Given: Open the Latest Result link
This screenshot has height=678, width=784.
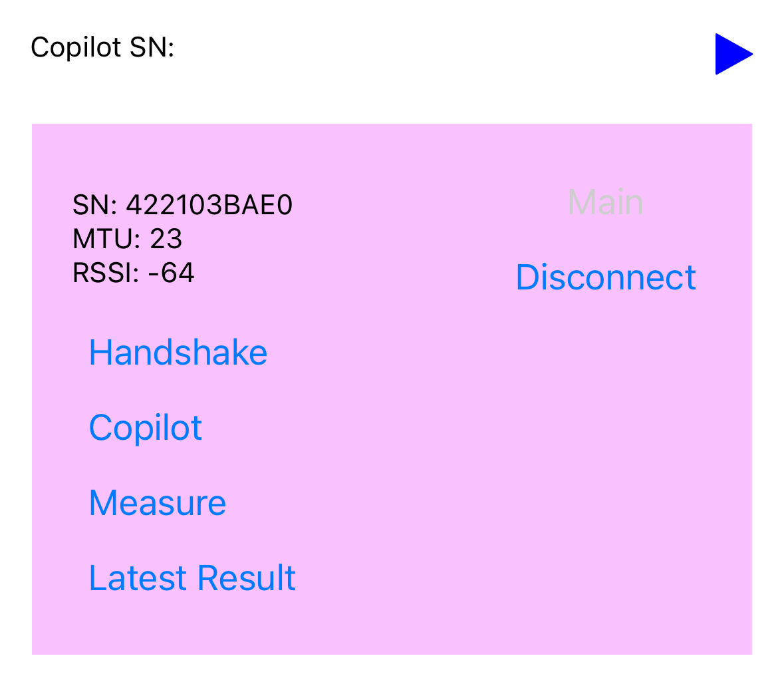Looking at the screenshot, I should pos(192,578).
